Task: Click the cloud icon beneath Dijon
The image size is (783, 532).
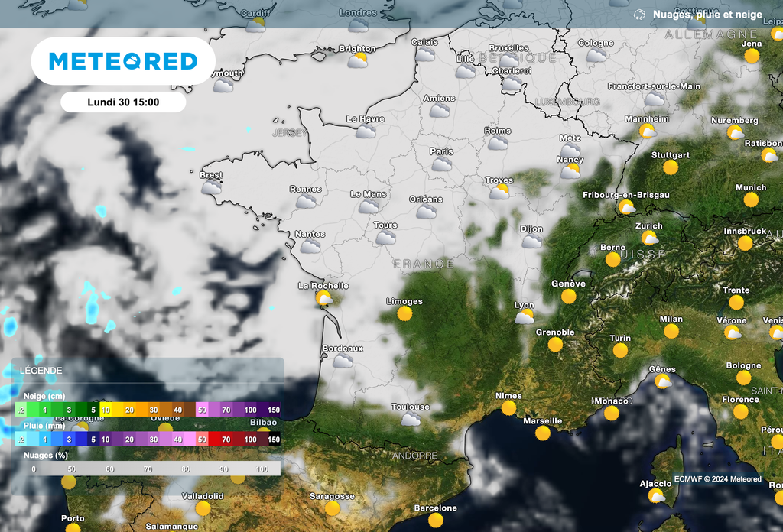Action: [531, 242]
